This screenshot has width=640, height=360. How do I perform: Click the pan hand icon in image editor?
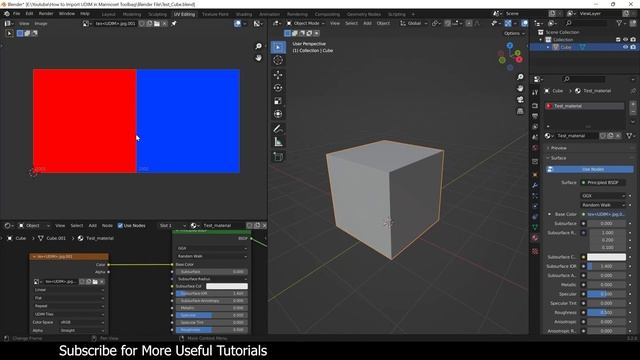tap(258, 58)
